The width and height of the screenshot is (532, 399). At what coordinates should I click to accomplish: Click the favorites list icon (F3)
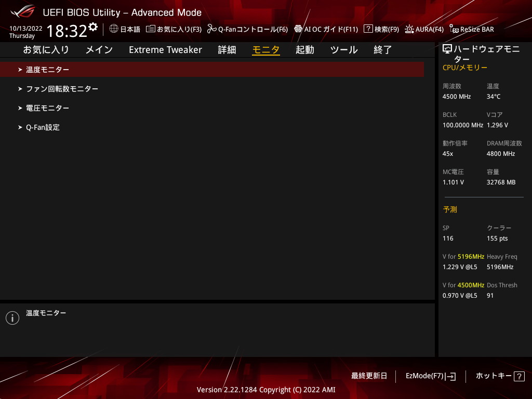click(x=150, y=29)
